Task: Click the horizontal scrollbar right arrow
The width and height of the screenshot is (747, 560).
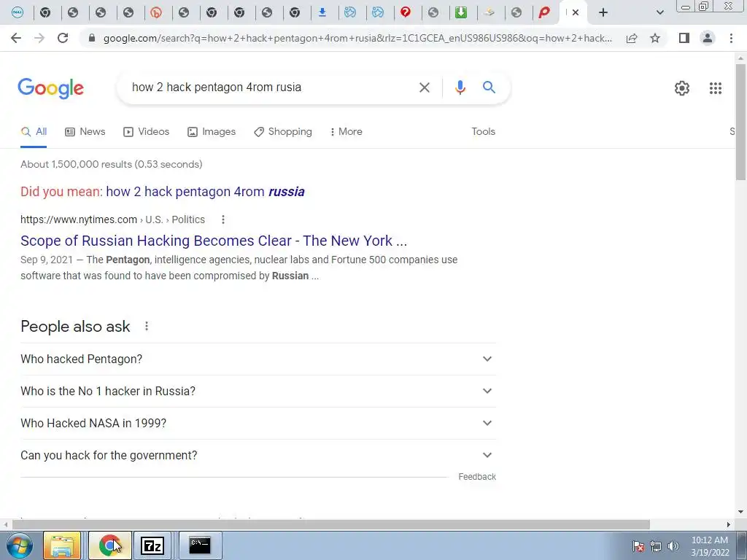Action: (x=729, y=524)
